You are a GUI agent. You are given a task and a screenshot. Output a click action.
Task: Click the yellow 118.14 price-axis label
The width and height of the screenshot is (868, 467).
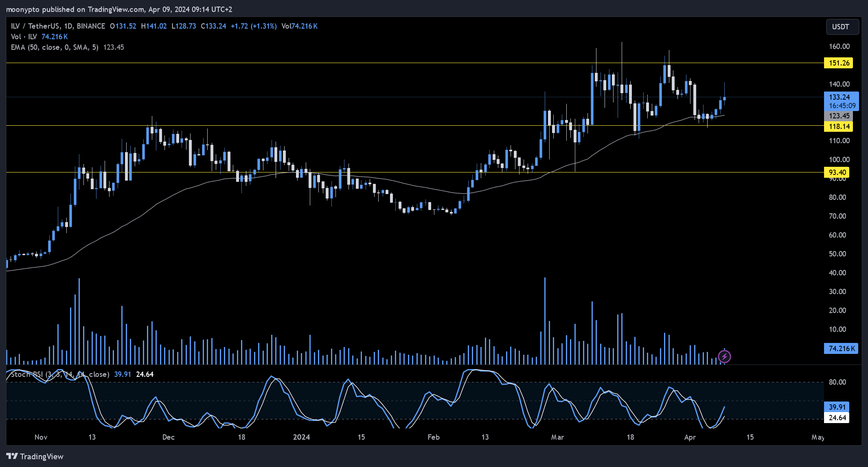[839, 127]
